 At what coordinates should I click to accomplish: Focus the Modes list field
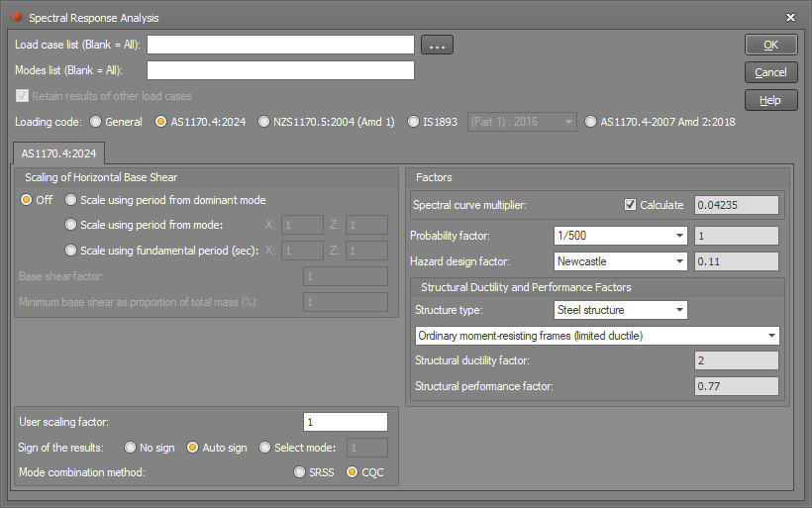[280, 70]
